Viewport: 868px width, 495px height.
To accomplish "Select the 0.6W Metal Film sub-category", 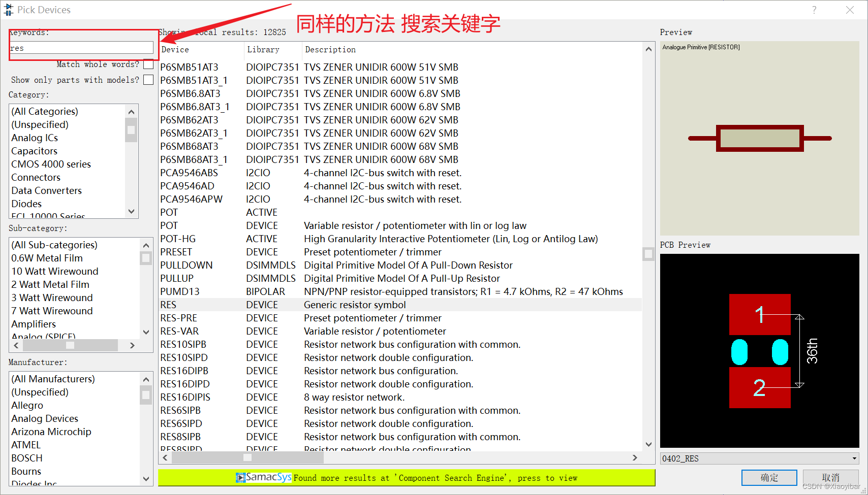I will [x=47, y=258].
